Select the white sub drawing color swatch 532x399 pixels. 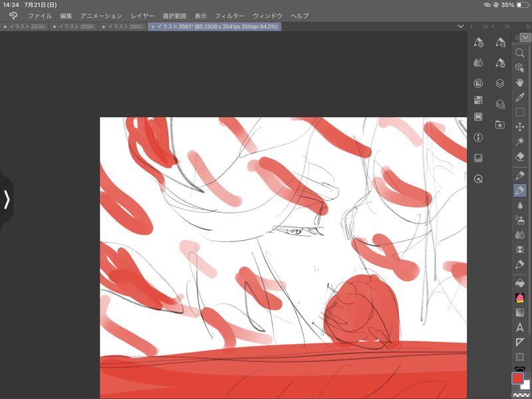click(526, 385)
